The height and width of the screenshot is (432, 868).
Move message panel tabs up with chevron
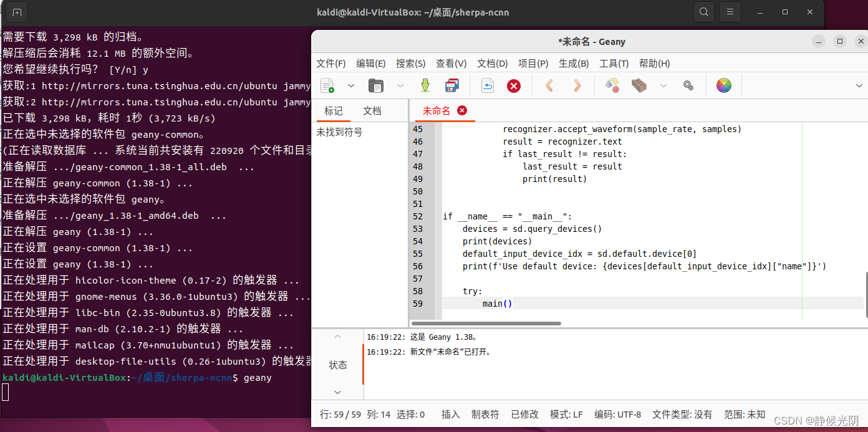tap(337, 337)
